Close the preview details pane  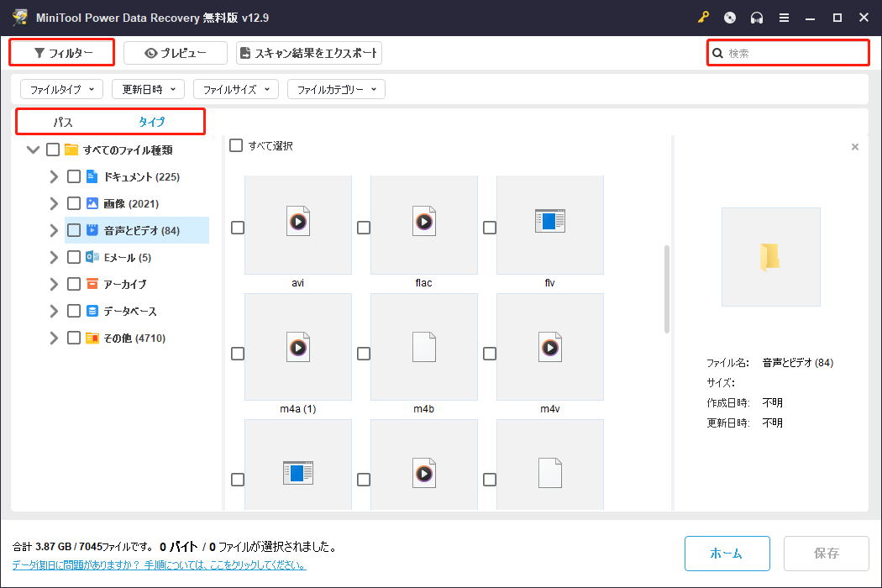pyautogui.click(x=855, y=147)
